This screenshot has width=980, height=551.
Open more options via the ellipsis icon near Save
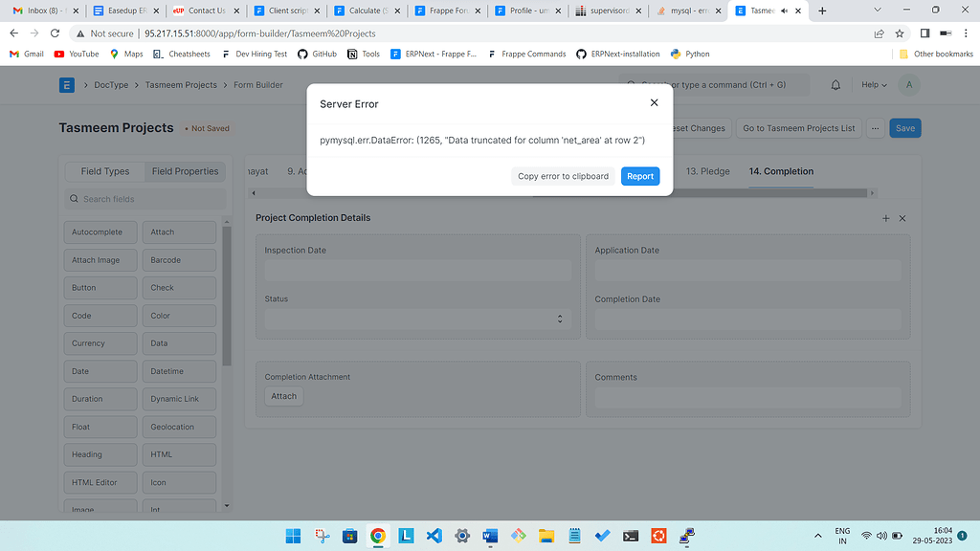click(875, 127)
